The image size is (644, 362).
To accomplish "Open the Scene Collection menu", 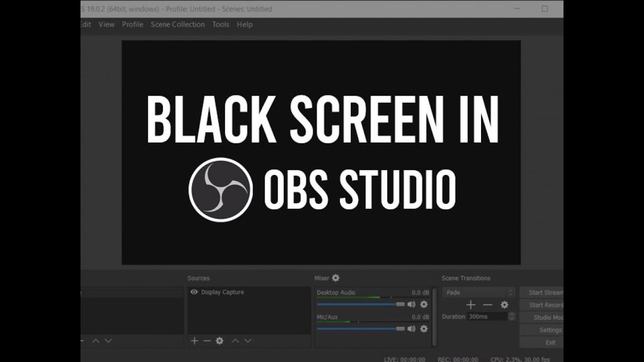I will tap(178, 24).
